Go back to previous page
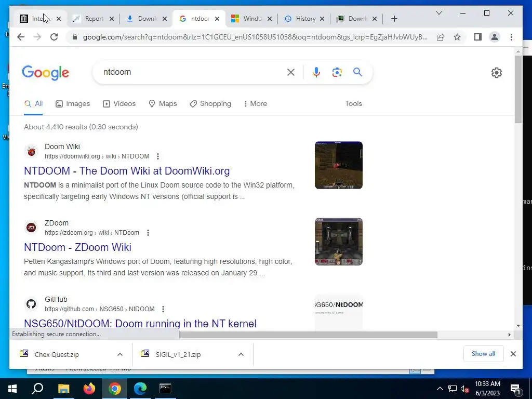The width and height of the screenshot is (532, 399). point(21,37)
